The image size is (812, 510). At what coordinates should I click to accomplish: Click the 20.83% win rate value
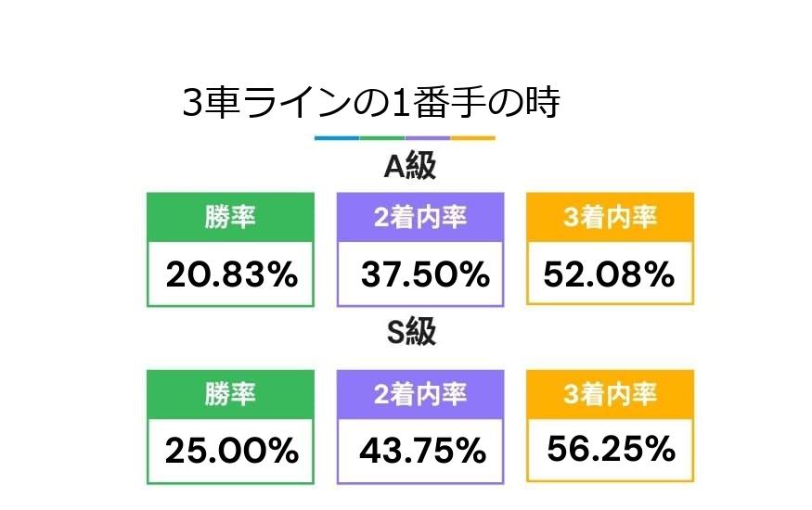click(231, 274)
